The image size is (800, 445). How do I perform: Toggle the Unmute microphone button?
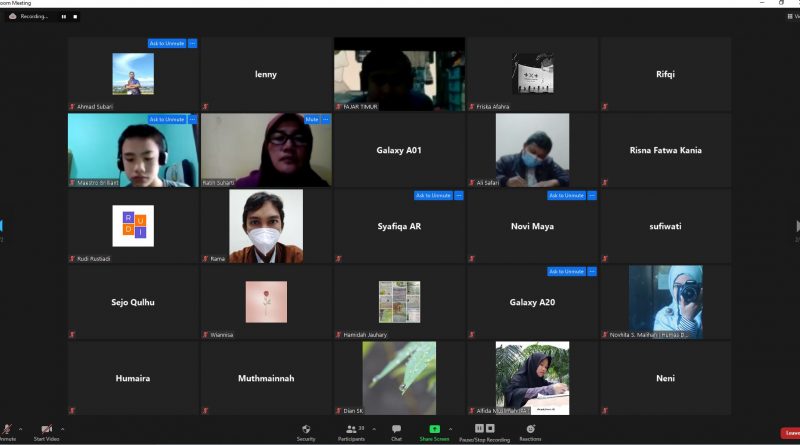(6, 431)
